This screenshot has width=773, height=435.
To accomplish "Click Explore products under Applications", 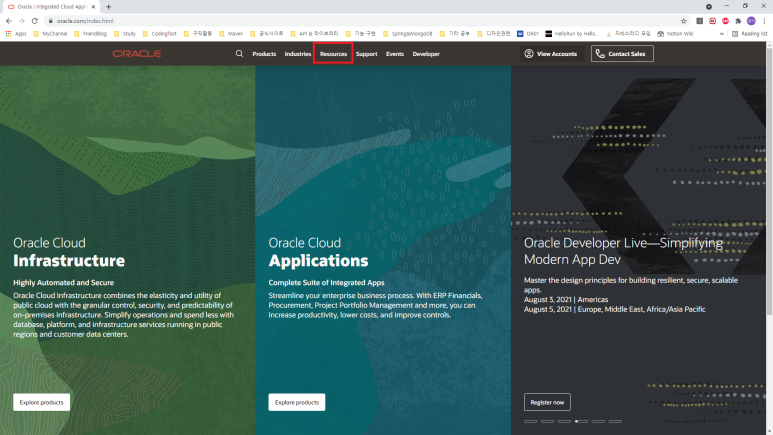I will tap(297, 402).
